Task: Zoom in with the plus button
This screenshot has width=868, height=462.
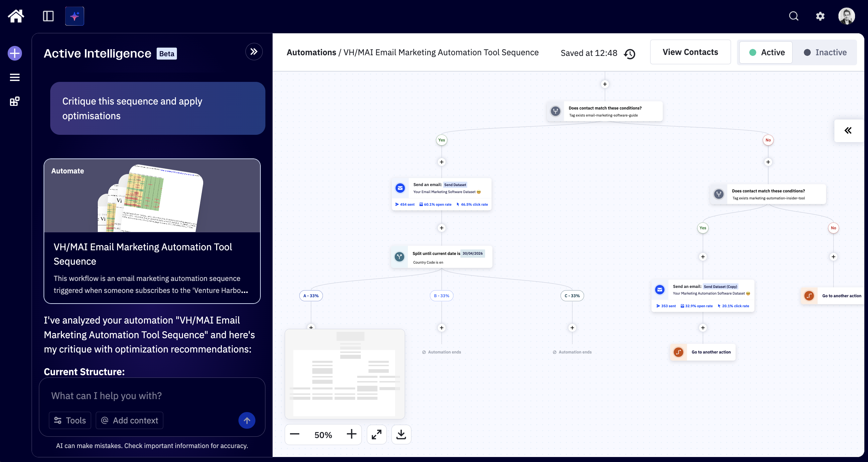Action: click(x=352, y=434)
